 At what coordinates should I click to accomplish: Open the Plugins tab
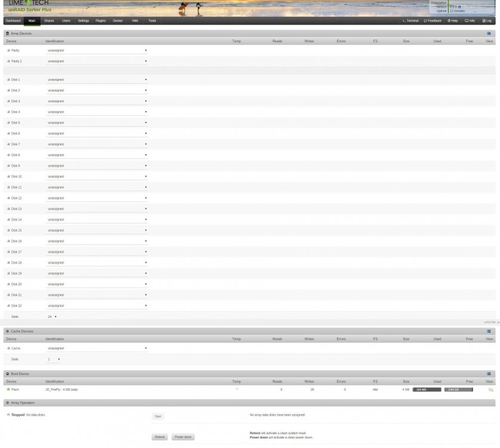pyautogui.click(x=100, y=21)
